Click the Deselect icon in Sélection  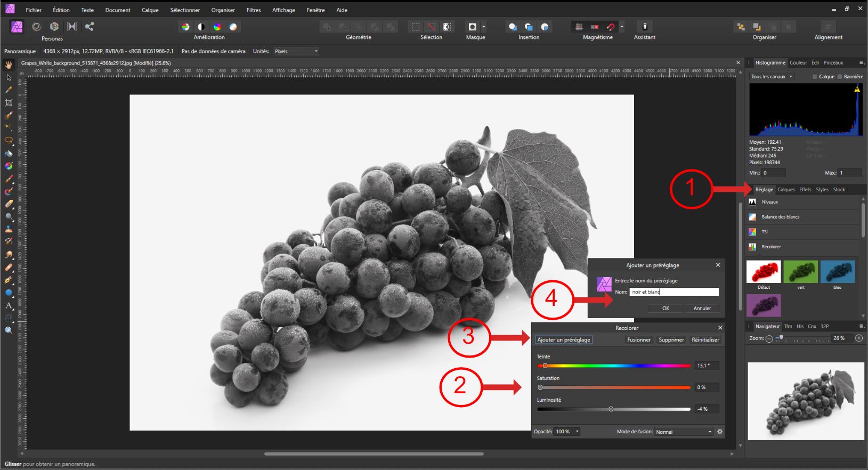tap(431, 27)
